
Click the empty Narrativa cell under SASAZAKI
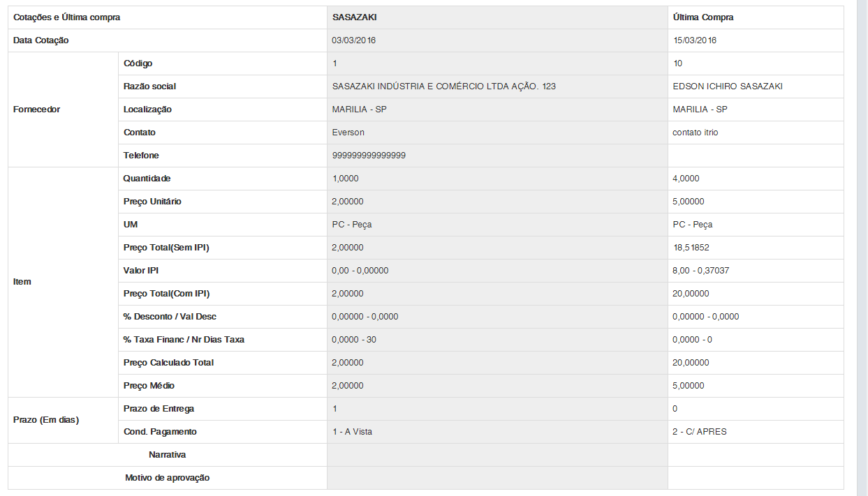pyautogui.click(x=497, y=455)
